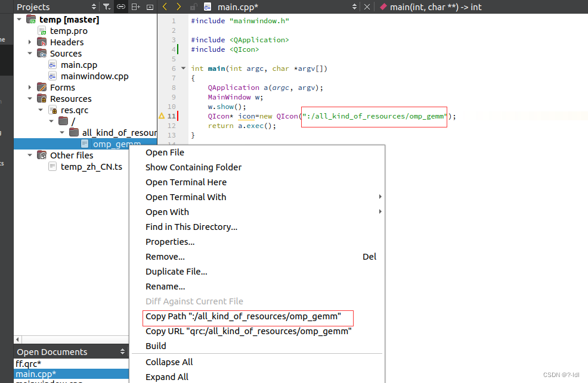Choose Duplicate File...
This screenshot has height=383, width=588.
click(257, 272)
